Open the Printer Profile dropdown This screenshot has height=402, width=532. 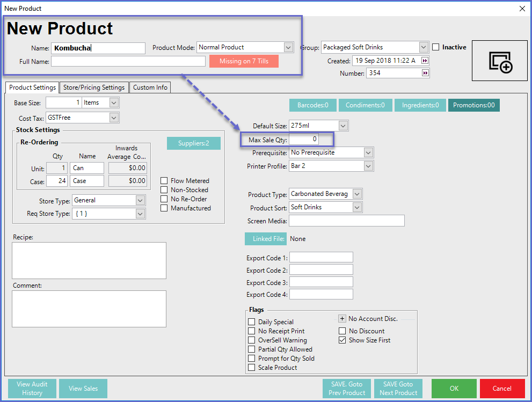[x=368, y=166]
